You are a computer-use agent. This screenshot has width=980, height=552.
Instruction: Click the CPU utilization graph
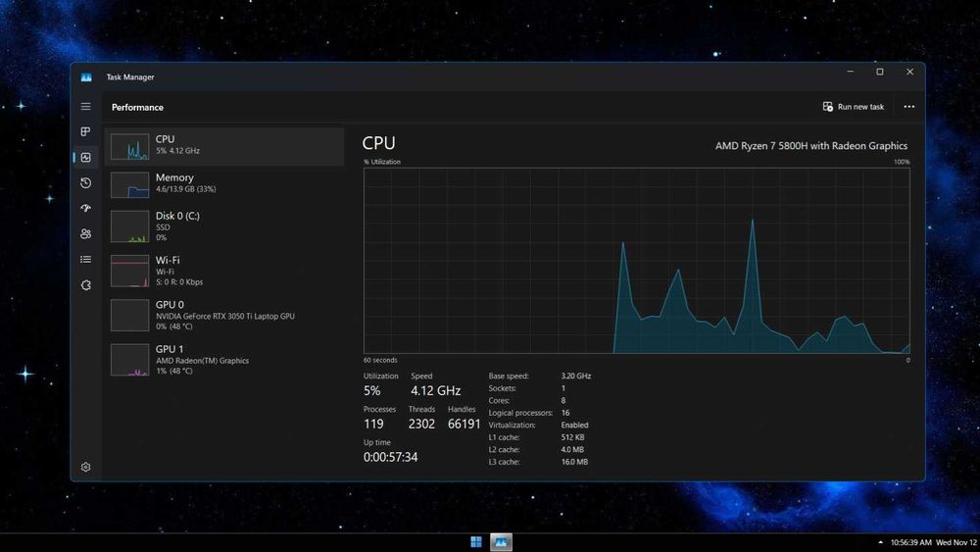(x=637, y=261)
